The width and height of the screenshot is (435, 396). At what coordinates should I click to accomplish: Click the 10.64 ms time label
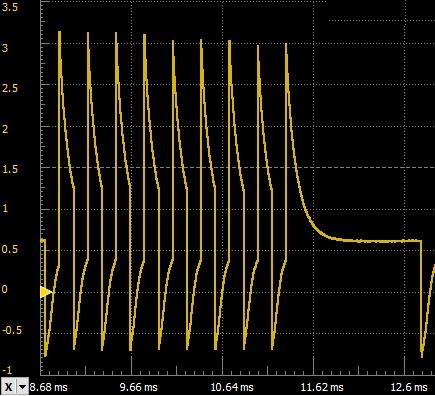232,387
